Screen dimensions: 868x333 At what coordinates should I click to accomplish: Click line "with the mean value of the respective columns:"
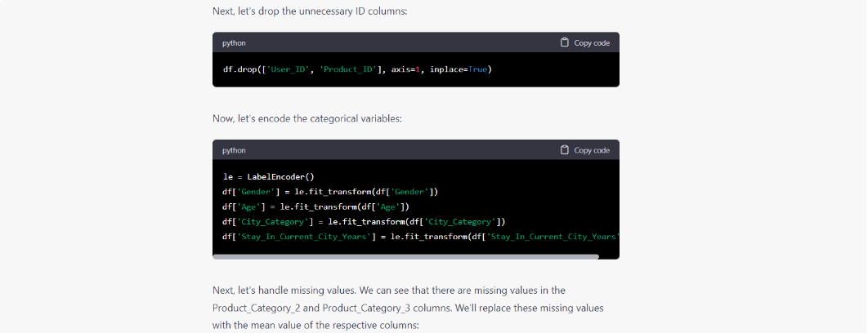pos(316,326)
